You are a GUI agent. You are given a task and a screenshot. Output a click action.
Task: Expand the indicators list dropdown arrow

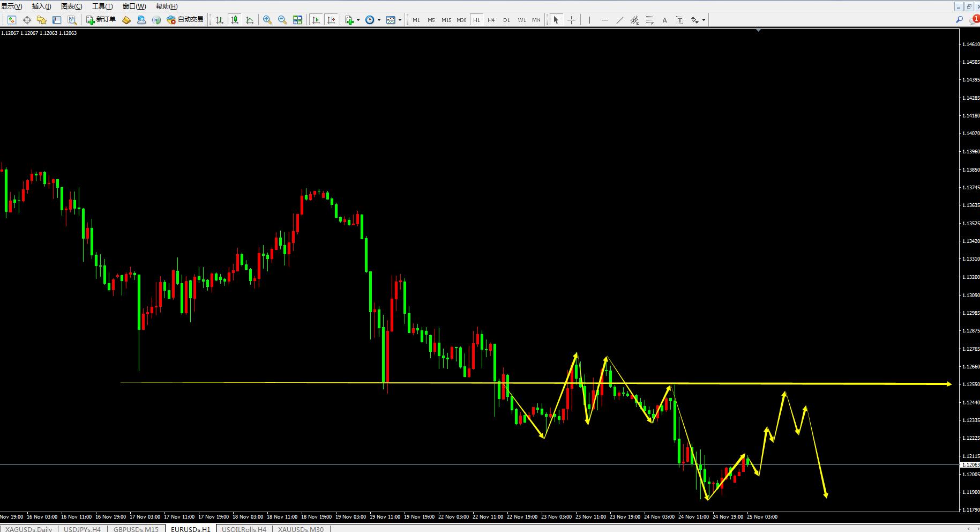coord(358,20)
